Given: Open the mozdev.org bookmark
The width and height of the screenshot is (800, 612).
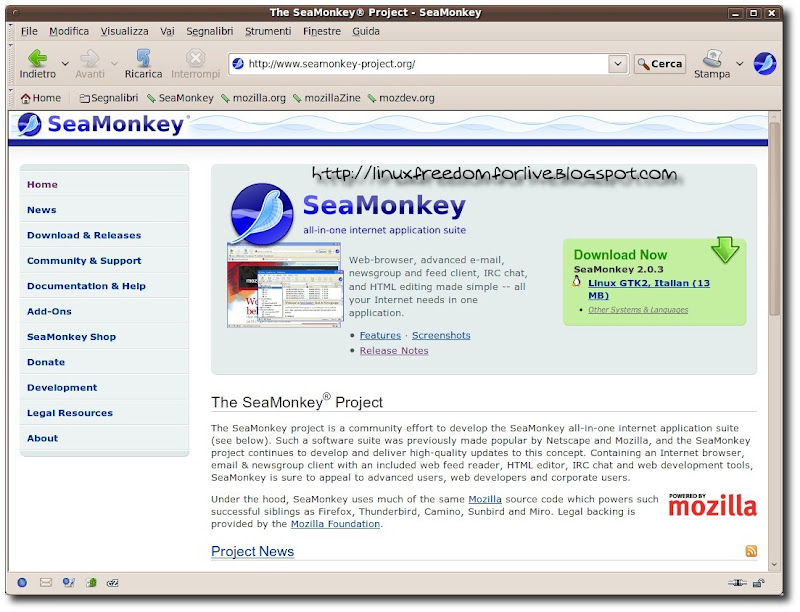Looking at the screenshot, I should click(x=401, y=98).
